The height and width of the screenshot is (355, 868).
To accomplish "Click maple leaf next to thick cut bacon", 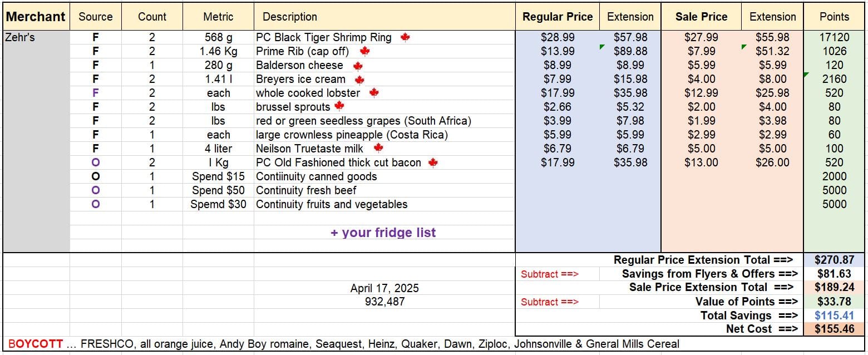I will pyautogui.click(x=433, y=162).
